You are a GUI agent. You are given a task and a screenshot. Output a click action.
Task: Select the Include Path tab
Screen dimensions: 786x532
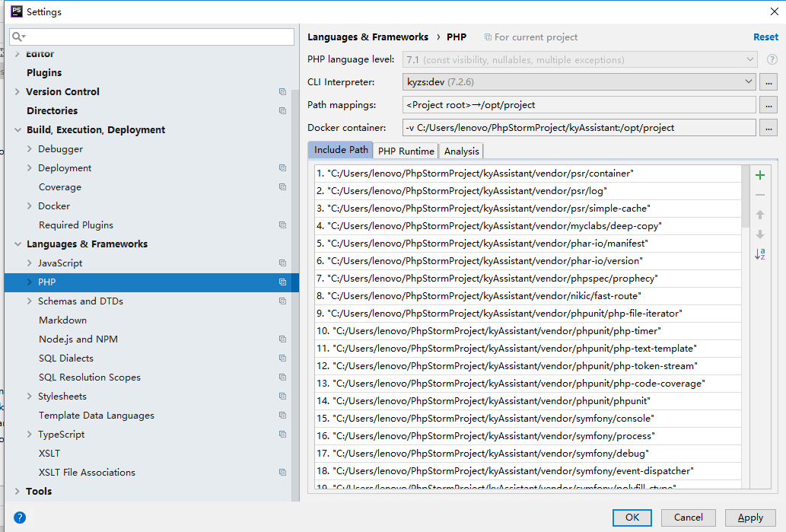coord(341,150)
